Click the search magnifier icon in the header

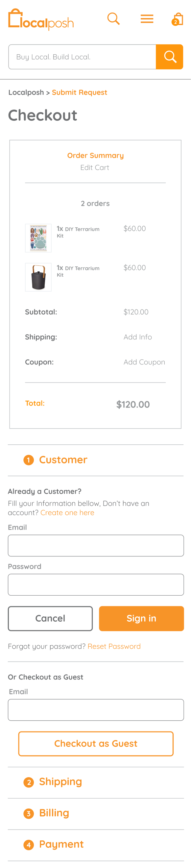(x=113, y=19)
